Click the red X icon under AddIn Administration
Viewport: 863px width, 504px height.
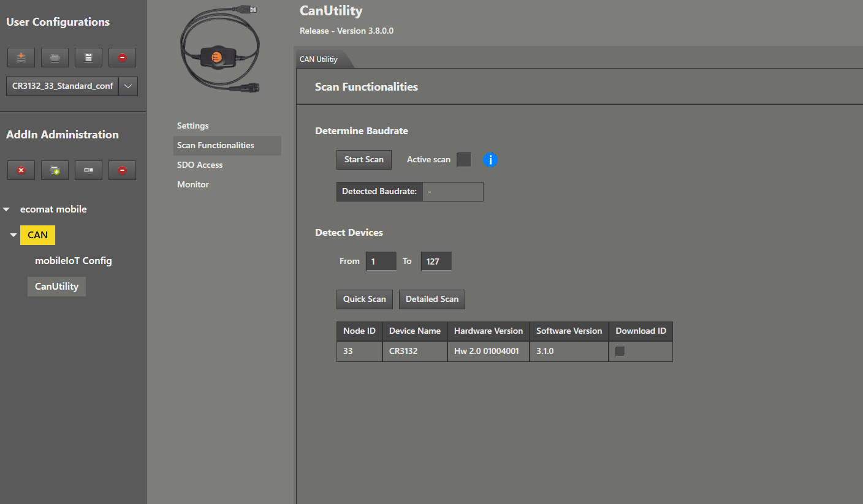tap(21, 170)
